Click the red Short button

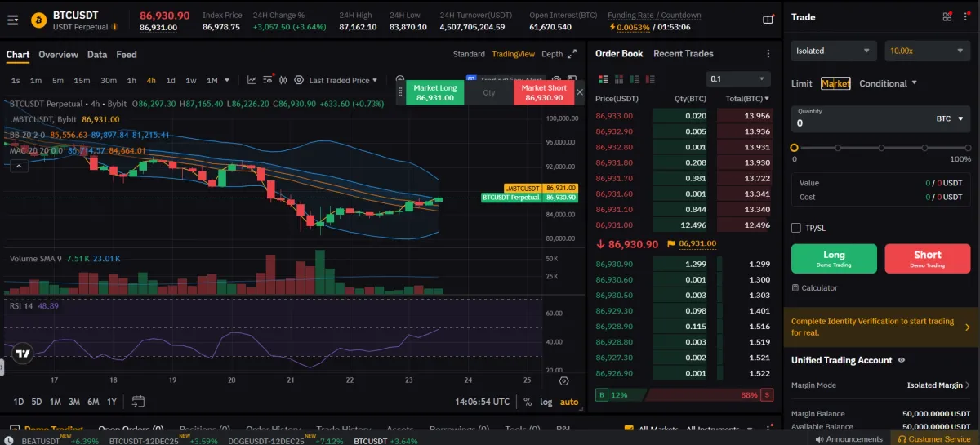point(928,258)
